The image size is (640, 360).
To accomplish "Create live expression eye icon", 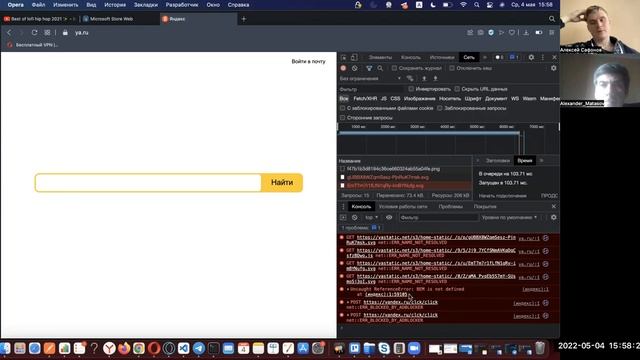I will point(389,218).
